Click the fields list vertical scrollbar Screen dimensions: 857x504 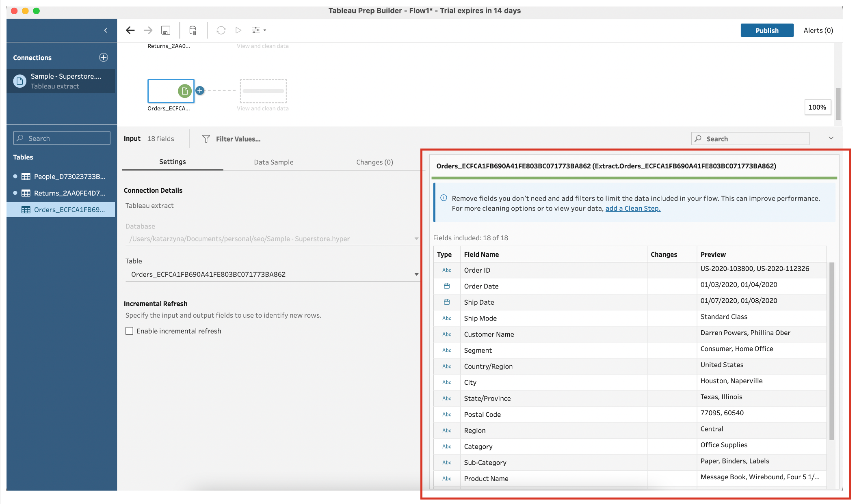(831, 351)
